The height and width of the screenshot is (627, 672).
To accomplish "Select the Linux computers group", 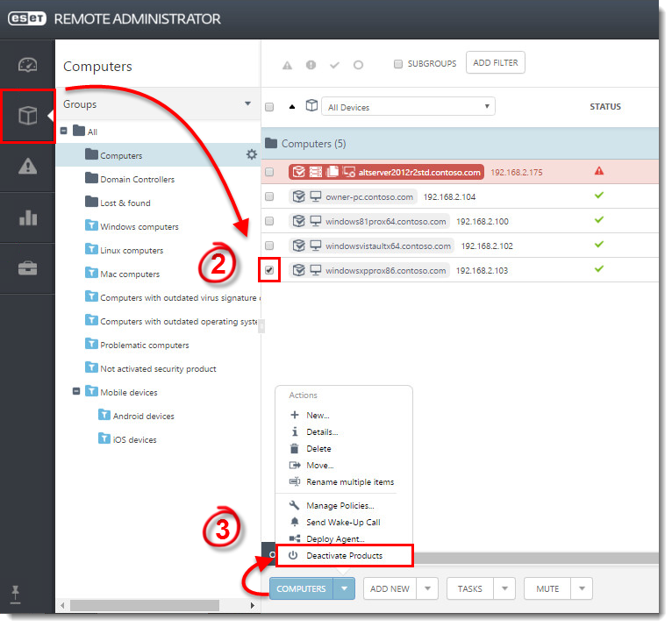I will coord(132,250).
